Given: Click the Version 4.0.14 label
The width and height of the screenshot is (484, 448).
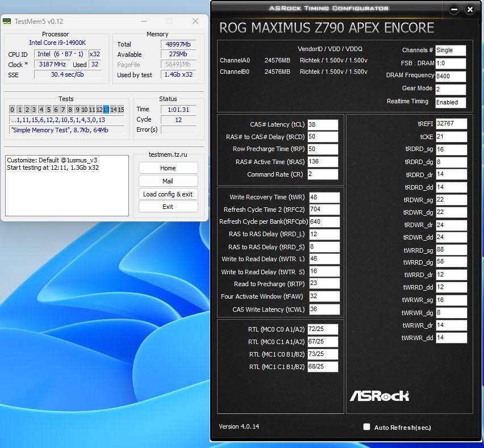Looking at the screenshot, I should 239,426.
